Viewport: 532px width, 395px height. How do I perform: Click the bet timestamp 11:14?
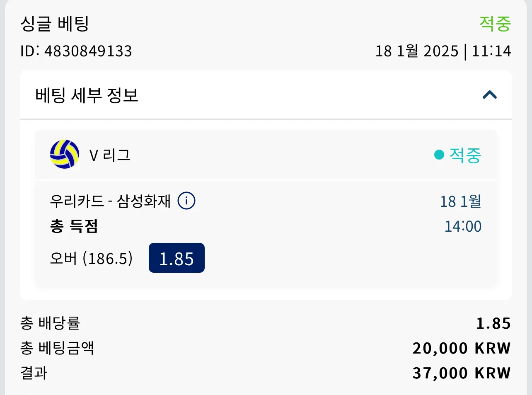[491, 51]
